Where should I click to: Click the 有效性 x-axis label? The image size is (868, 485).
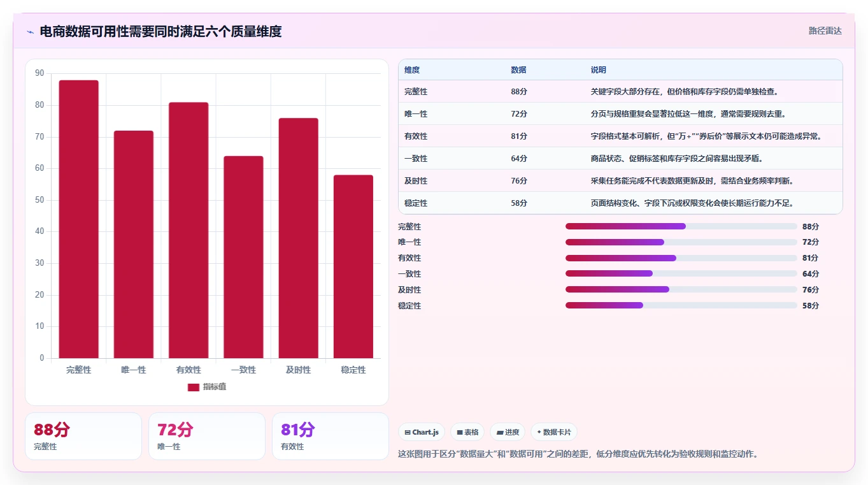tap(189, 370)
